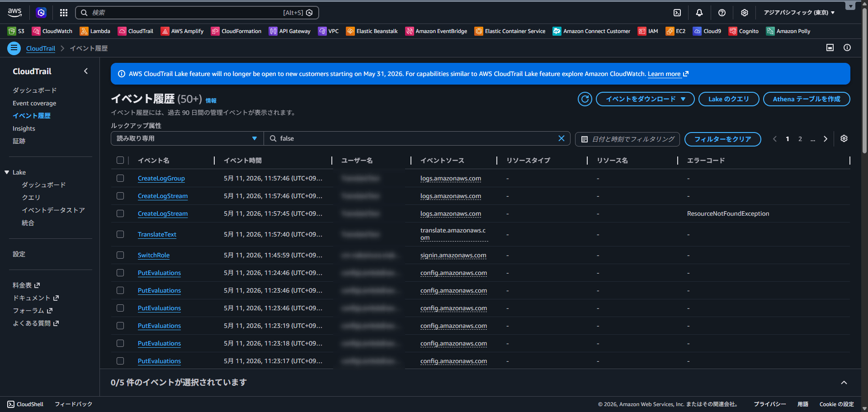Open the 'イベントをダウンロード' dropdown
The image size is (868, 412).
(x=645, y=99)
